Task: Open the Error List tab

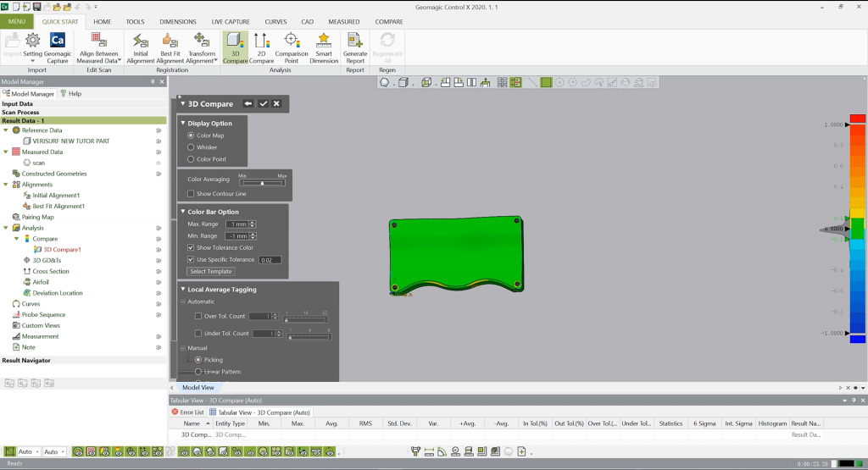Action: 186,412
